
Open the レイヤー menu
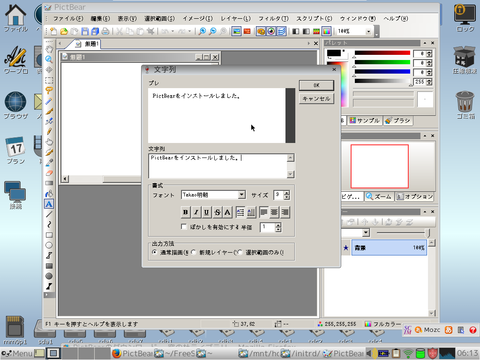[x=235, y=19]
